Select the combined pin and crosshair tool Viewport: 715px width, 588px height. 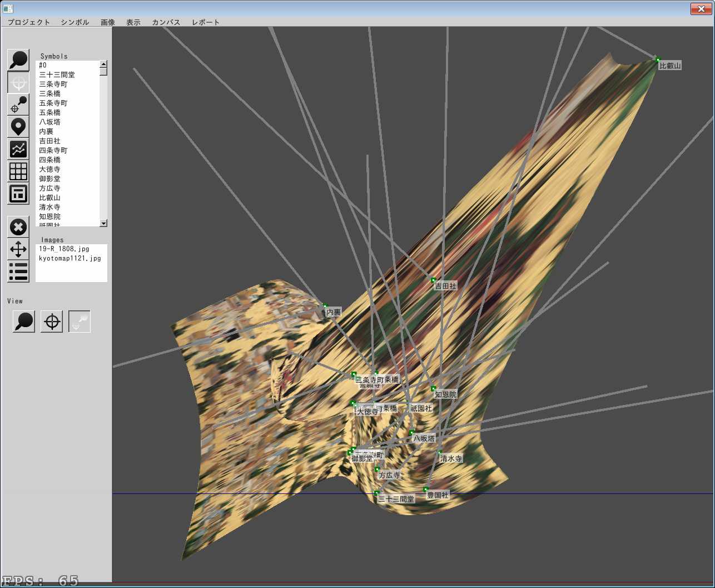coord(18,105)
